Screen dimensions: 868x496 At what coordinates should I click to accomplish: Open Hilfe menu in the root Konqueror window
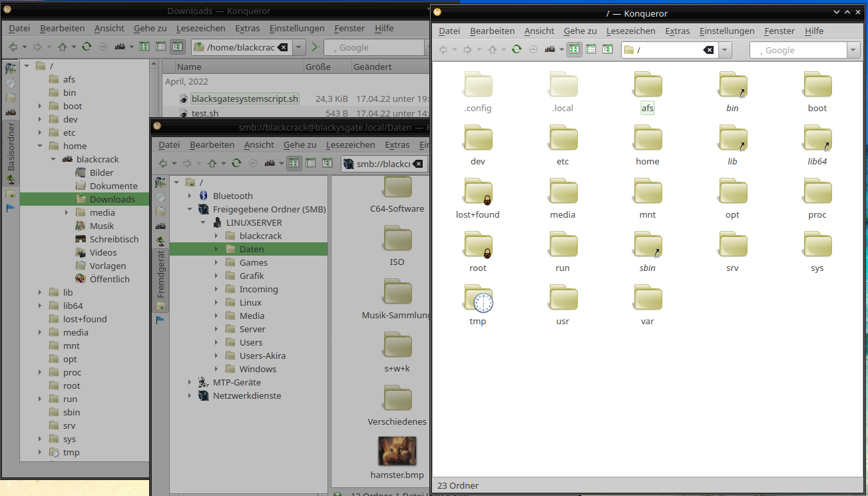[x=814, y=31]
